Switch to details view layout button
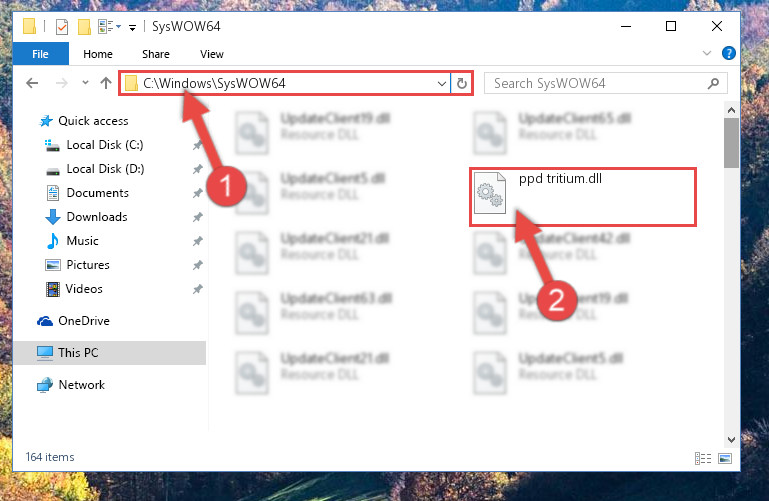Image resolution: width=769 pixels, height=501 pixels. (703, 458)
